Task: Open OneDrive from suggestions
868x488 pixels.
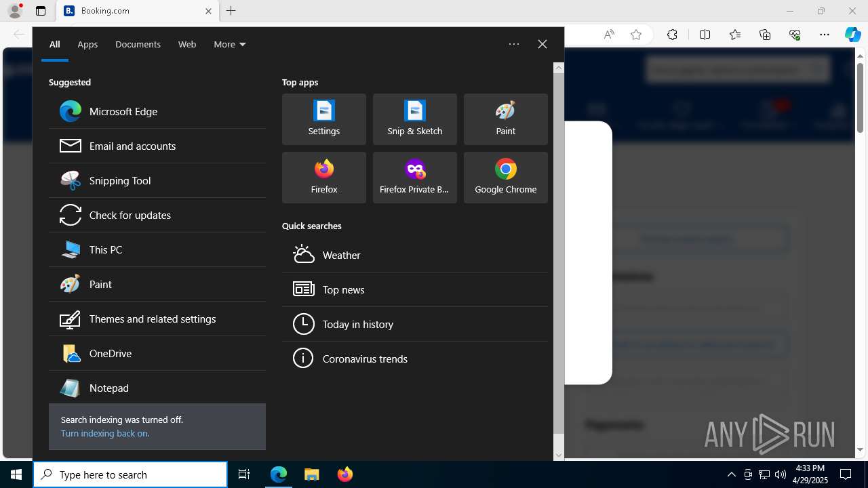Action: (157, 353)
